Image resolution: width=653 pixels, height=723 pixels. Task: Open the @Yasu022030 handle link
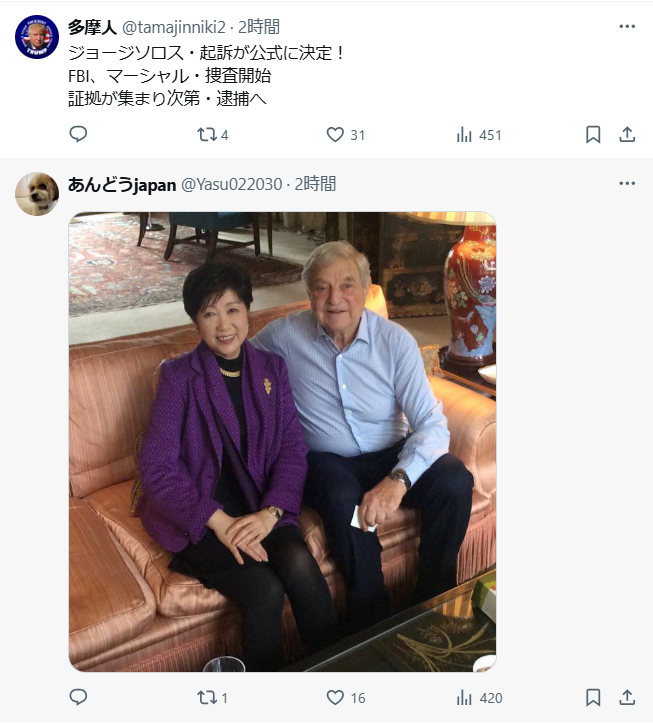(232, 184)
